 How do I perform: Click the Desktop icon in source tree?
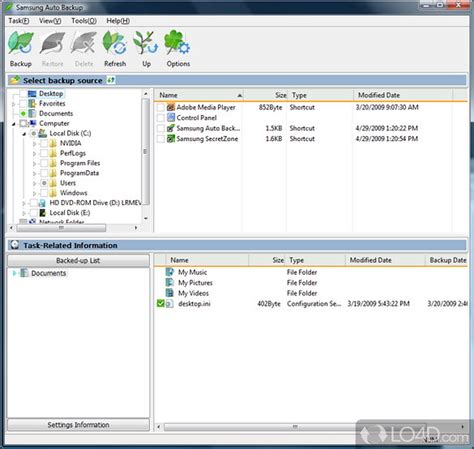[x=32, y=94]
